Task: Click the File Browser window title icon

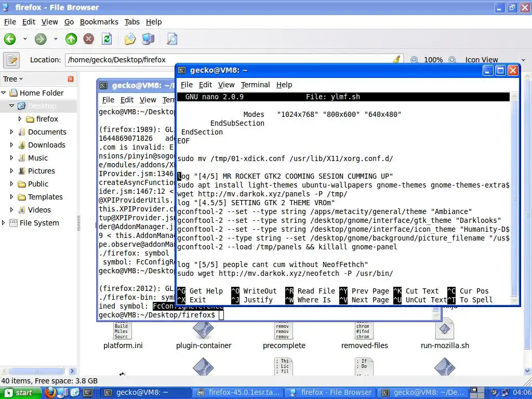Action: [6, 7]
